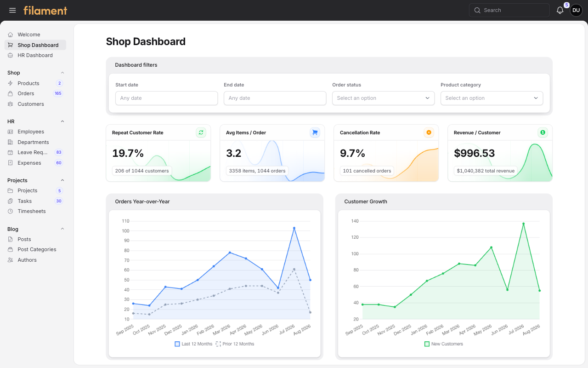
Task: Open the Product category dropdown
Action: [492, 98]
